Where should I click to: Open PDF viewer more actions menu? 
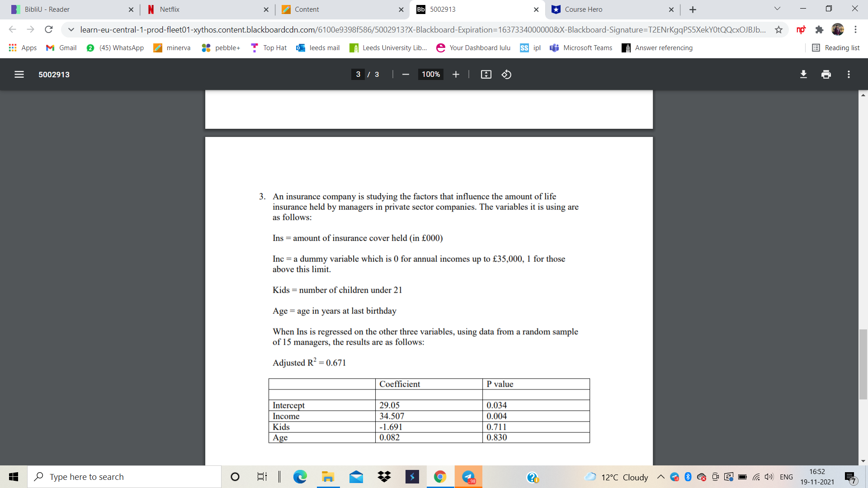[x=849, y=75]
